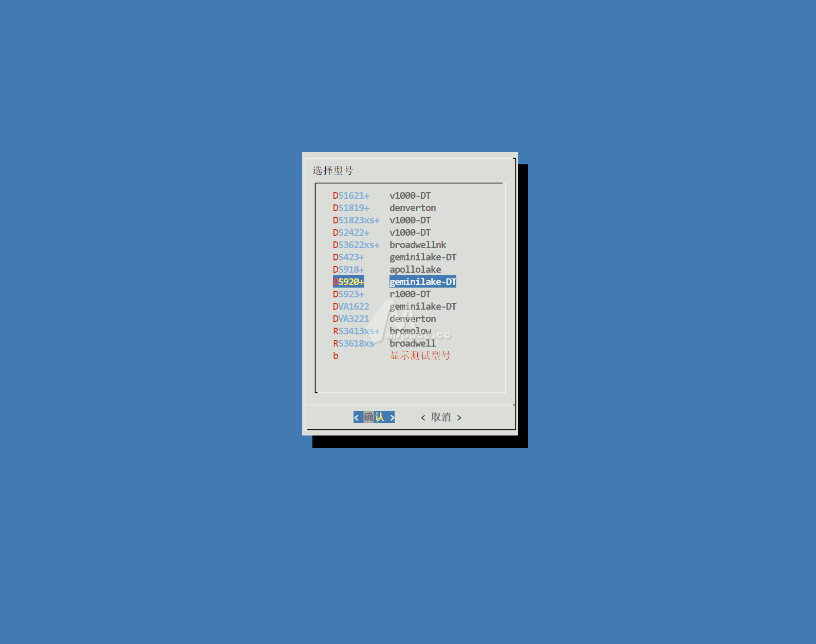The image size is (816, 644).
Task: Choose the RS3618xs broadwell entry
Action: tap(384, 344)
